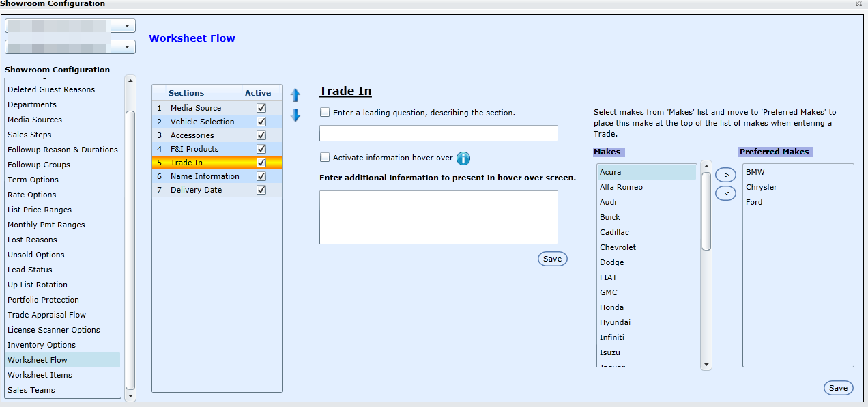The image size is (868, 407).
Task: Enable the leading question checkbox
Action: [325, 113]
